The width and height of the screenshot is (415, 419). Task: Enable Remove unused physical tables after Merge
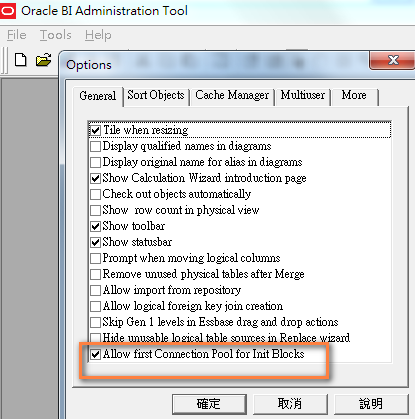(95, 274)
